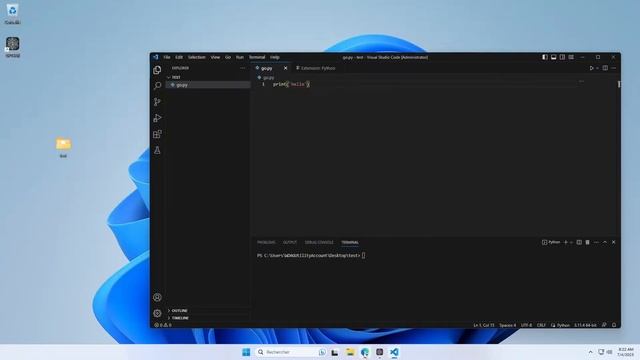This screenshot has width=640, height=360.
Task: Click the VS Code logo in title bar
Action: [156, 57]
